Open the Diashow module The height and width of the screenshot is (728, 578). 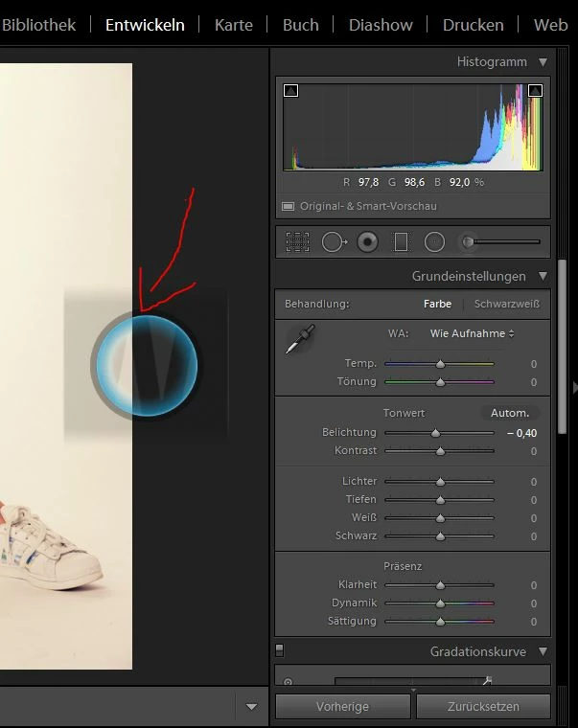381,25
